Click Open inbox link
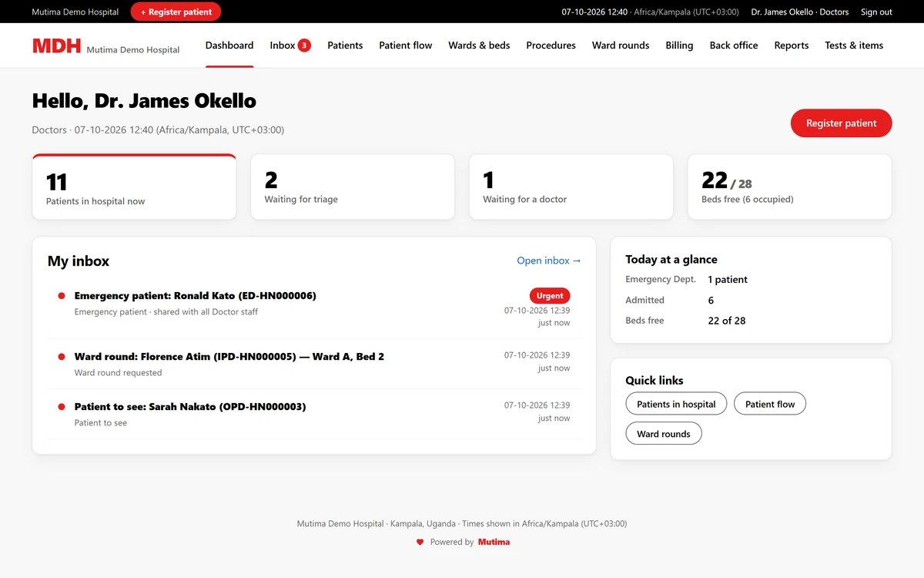Viewport: 924px width, 578px height. [x=549, y=260]
